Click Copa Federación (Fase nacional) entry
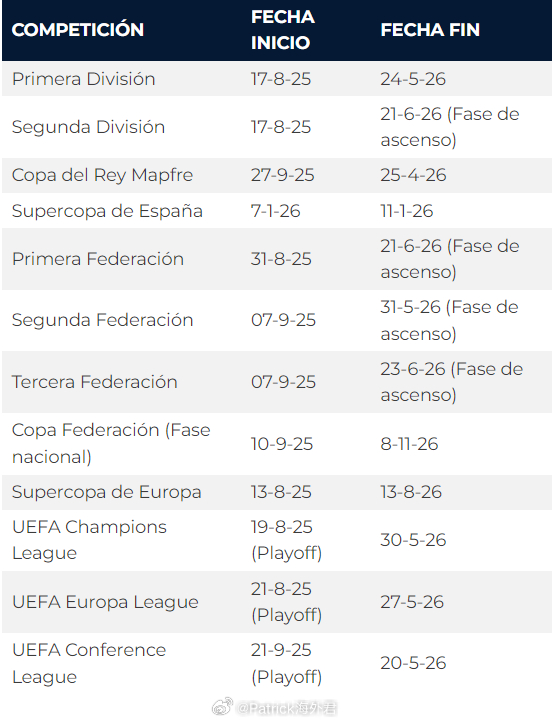 pos(111,443)
